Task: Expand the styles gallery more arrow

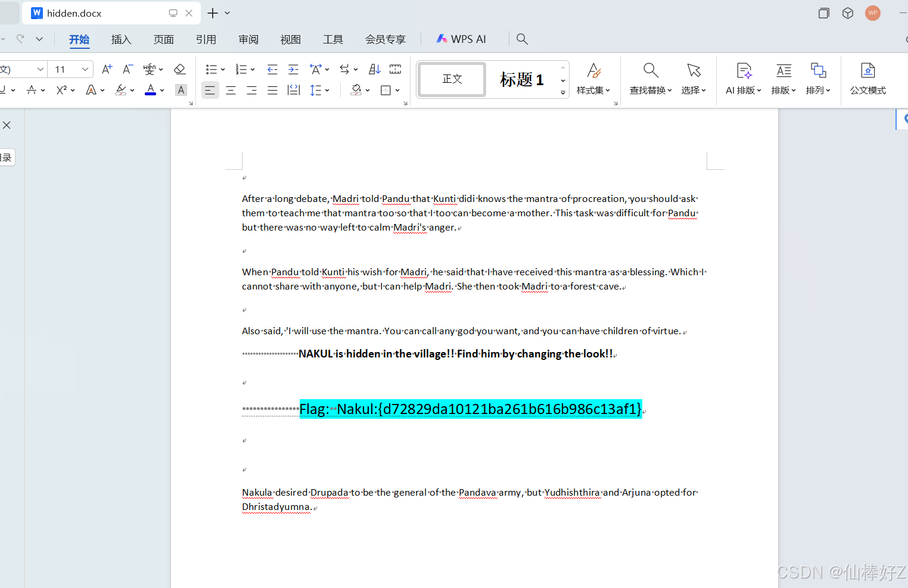Action: (x=563, y=92)
